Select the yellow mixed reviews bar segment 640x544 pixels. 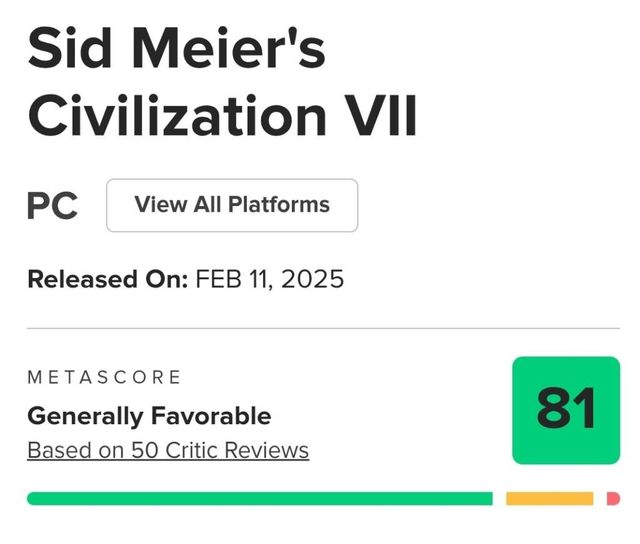point(550,498)
